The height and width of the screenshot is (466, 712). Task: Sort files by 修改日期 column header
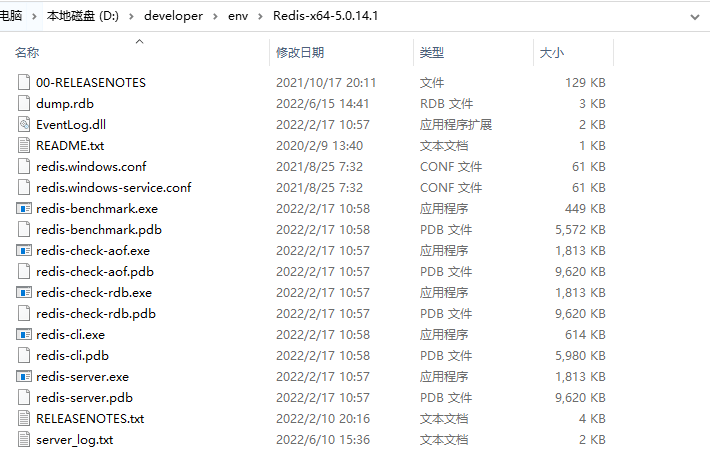(x=300, y=53)
